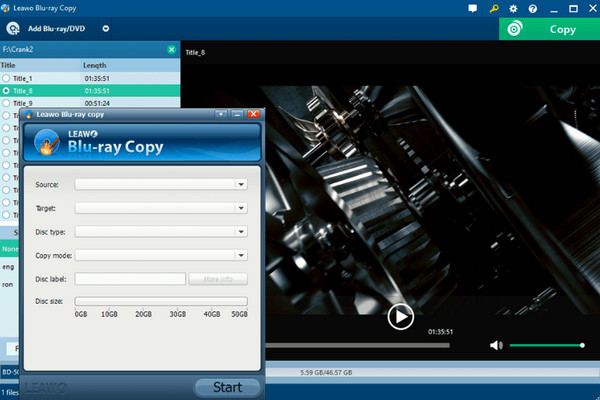Open the dialog's title bar dropdown menu button
The width and height of the screenshot is (600, 400).
pyautogui.click(x=221, y=114)
